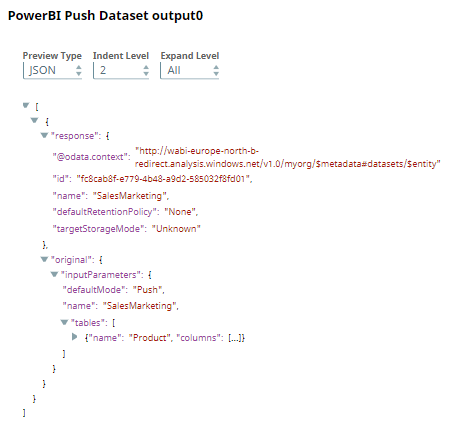Collapse the "response" node
459x431 pixels.
point(44,135)
